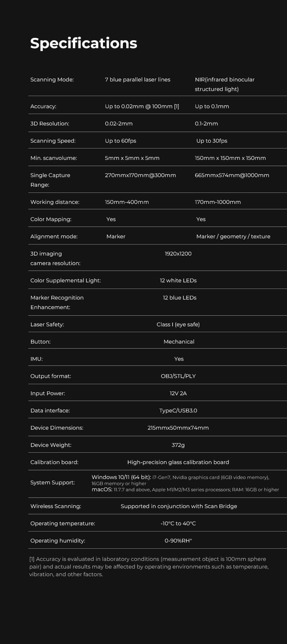Click the TypeC/USB3.0 data interface value
This screenshot has width=287, height=644.
click(x=178, y=411)
